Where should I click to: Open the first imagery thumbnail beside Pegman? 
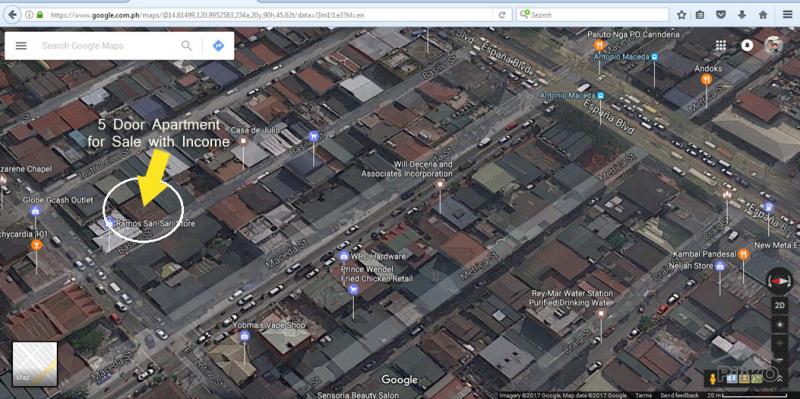(732, 378)
